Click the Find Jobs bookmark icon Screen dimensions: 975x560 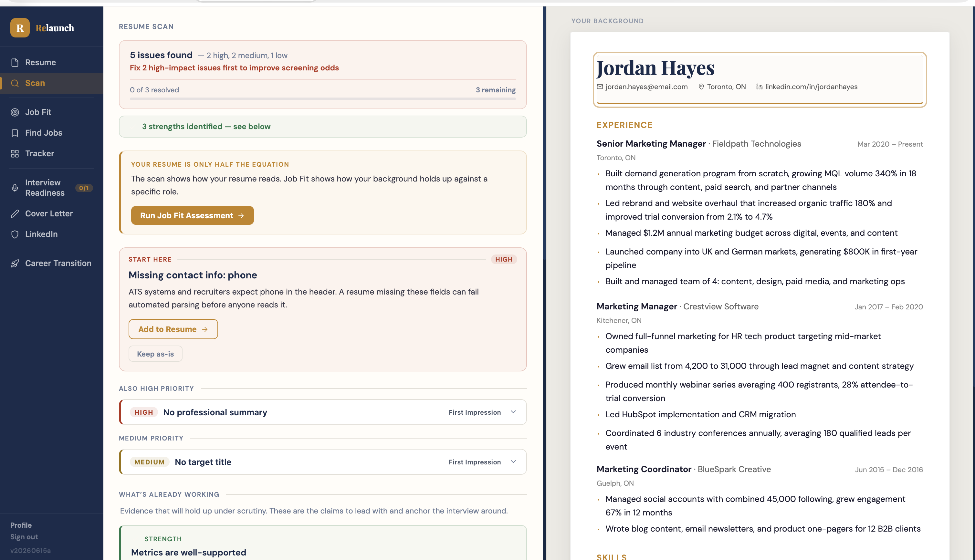coord(15,133)
